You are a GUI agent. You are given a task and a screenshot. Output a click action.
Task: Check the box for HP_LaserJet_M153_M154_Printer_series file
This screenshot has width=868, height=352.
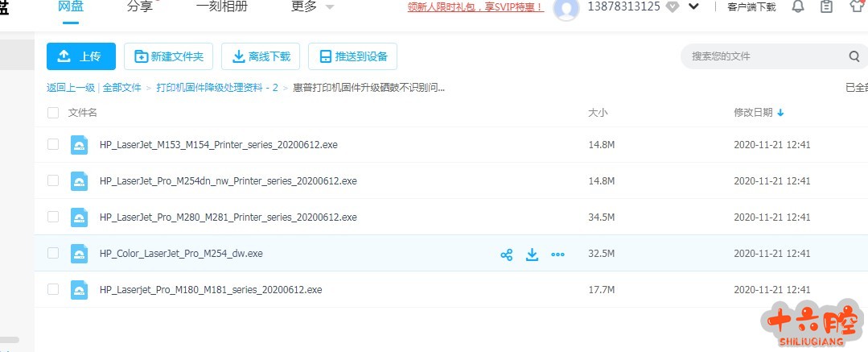click(53, 145)
